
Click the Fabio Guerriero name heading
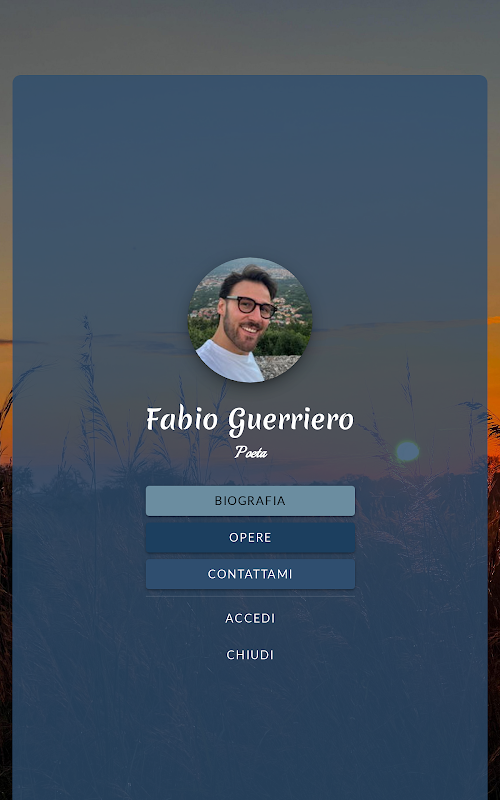pyautogui.click(x=250, y=420)
